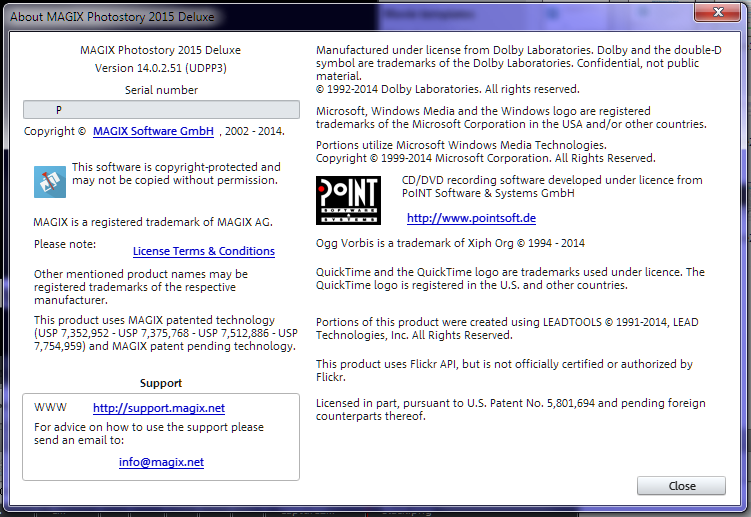This screenshot has width=751, height=517.
Task: Click the Flickr API notice text
Action: tap(504, 370)
